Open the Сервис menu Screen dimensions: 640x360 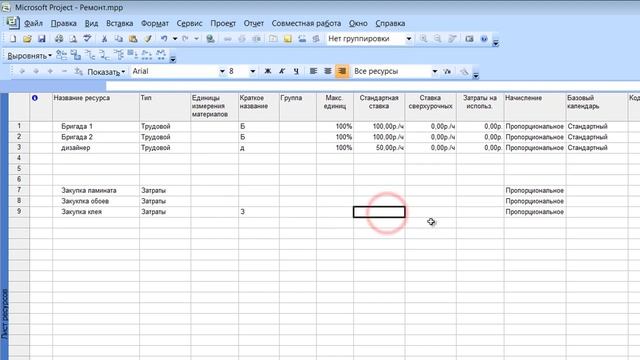pyautogui.click(x=189, y=23)
